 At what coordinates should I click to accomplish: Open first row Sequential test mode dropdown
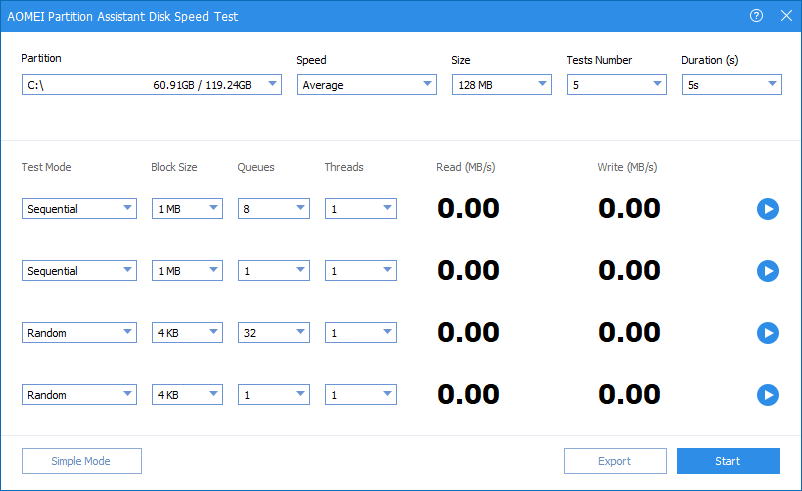(x=79, y=209)
